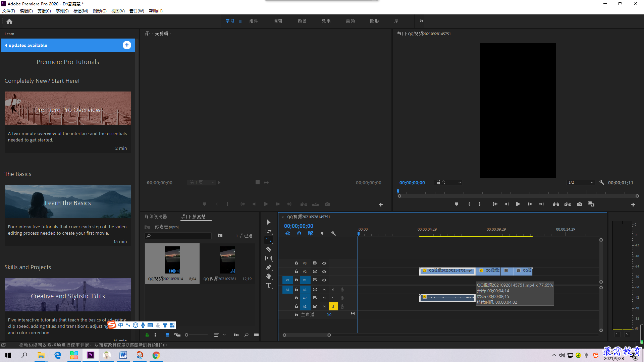Click Extract button in Program monitor
Screen dimensions: 644x362
tap(568, 204)
